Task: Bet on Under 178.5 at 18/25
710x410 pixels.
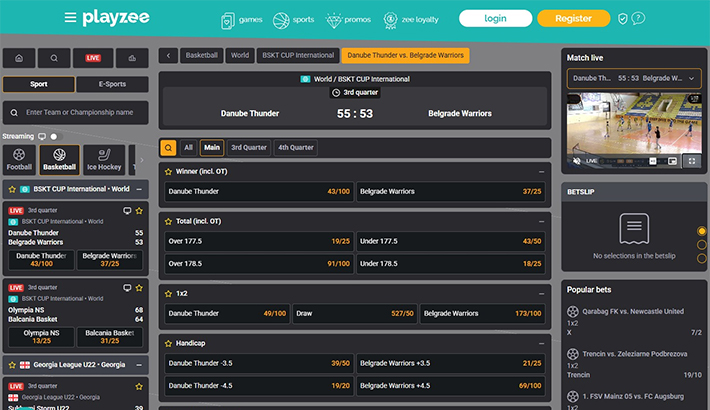Action: pos(451,264)
